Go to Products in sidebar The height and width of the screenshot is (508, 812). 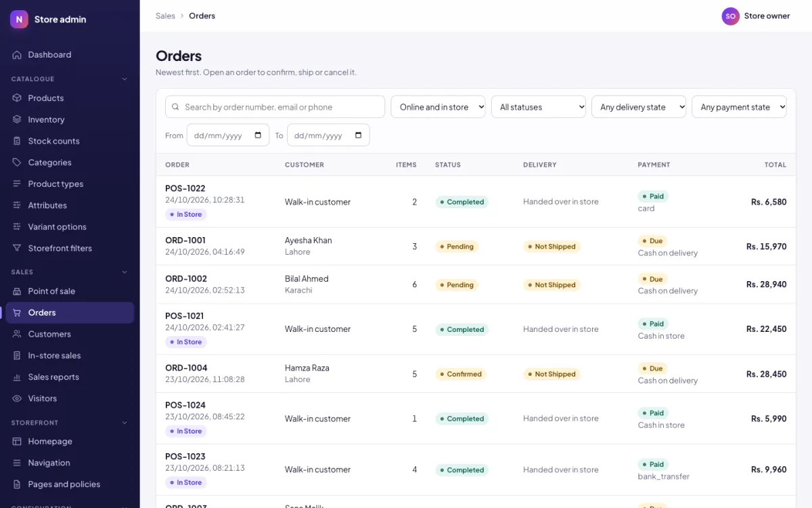[70, 98]
